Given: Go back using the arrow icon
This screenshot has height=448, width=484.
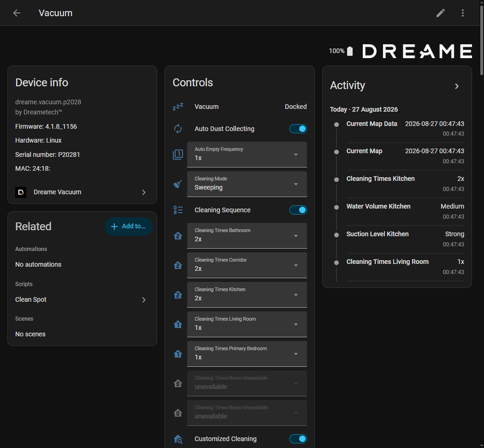Looking at the screenshot, I should [17, 13].
